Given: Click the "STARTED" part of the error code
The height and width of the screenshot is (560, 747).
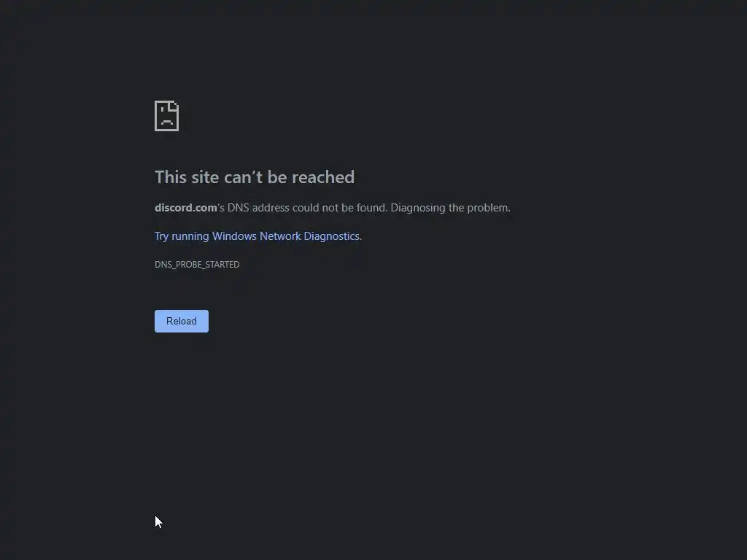Looking at the screenshot, I should point(222,264).
